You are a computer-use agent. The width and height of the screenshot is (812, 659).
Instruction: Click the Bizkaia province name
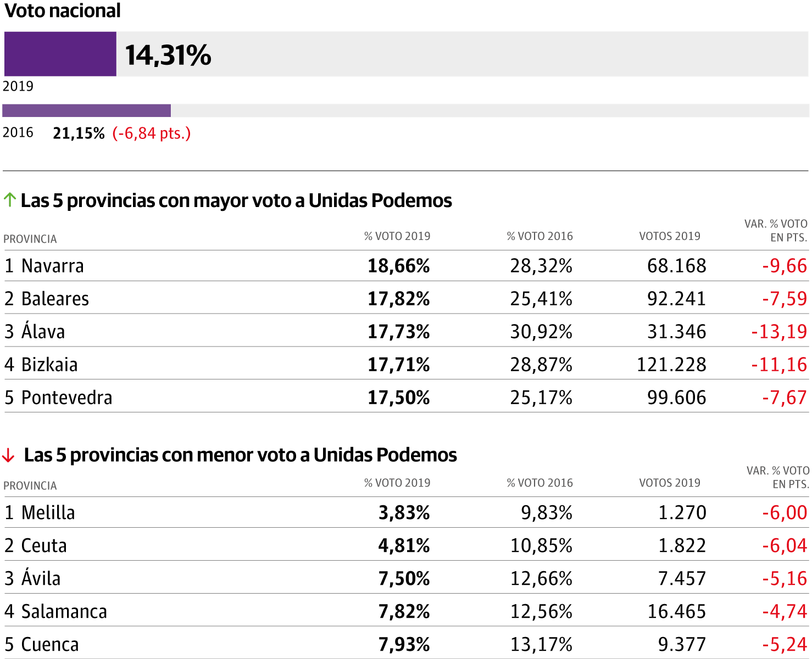49,365
